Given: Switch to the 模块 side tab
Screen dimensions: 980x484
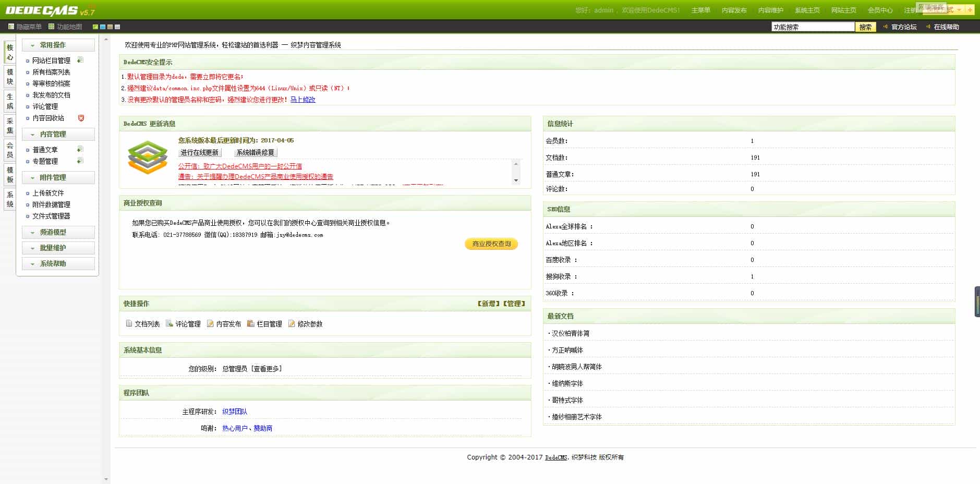Looking at the screenshot, I should pos(10,77).
